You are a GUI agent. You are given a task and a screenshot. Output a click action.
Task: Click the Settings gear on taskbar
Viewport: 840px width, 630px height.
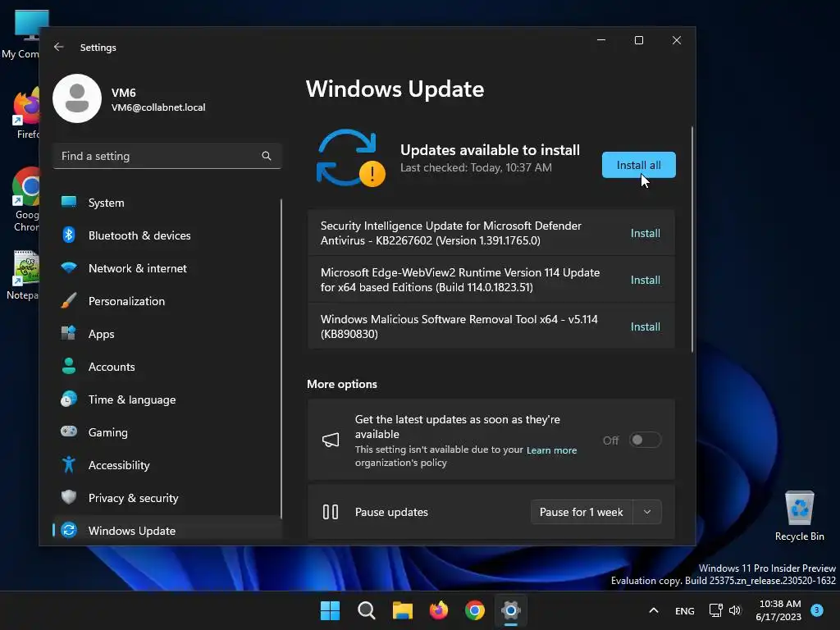511,610
